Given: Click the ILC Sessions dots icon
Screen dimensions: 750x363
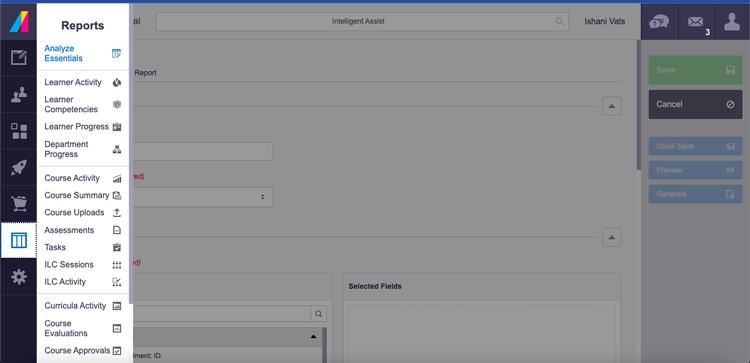Looking at the screenshot, I should point(117,265).
